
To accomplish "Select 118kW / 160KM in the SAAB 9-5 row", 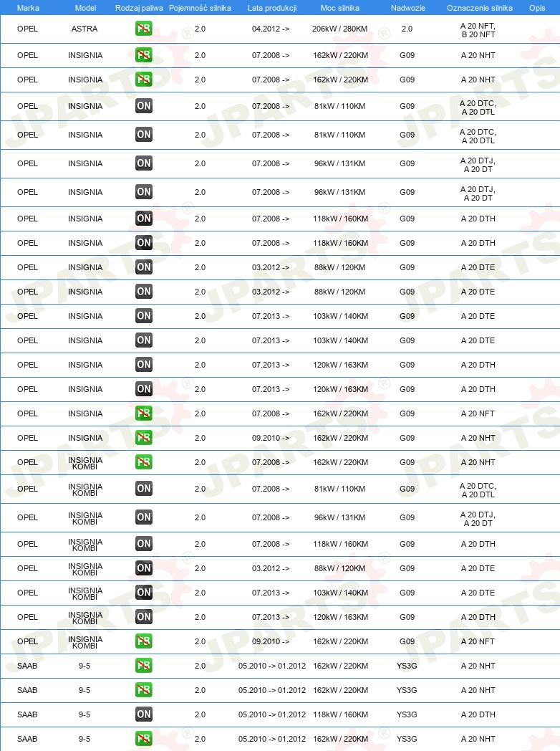I will click(x=341, y=714).
